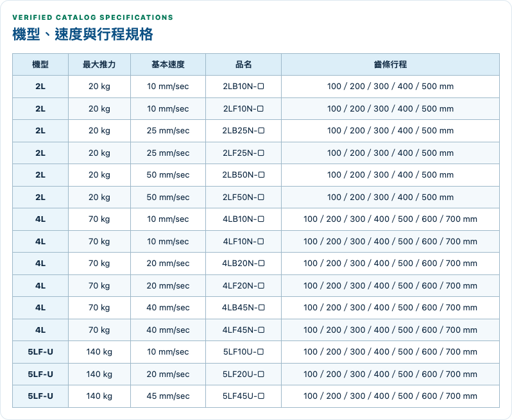Click the stroke cell in the 4LB10N row
Screen dimensions: 512x420
(x=390, y=219)
